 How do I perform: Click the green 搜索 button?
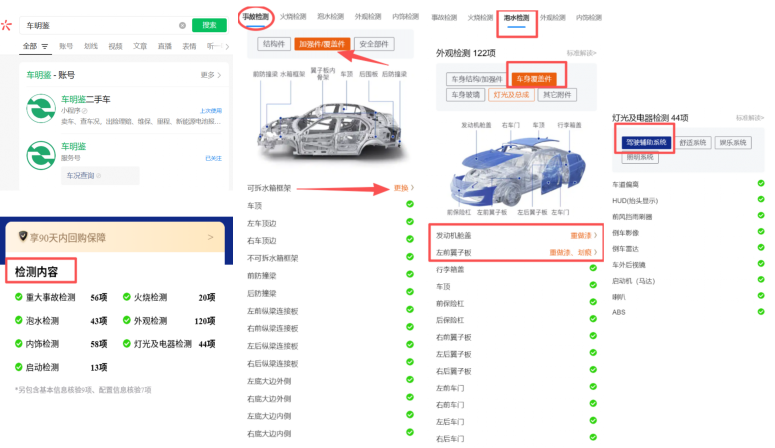pos(209,25)
